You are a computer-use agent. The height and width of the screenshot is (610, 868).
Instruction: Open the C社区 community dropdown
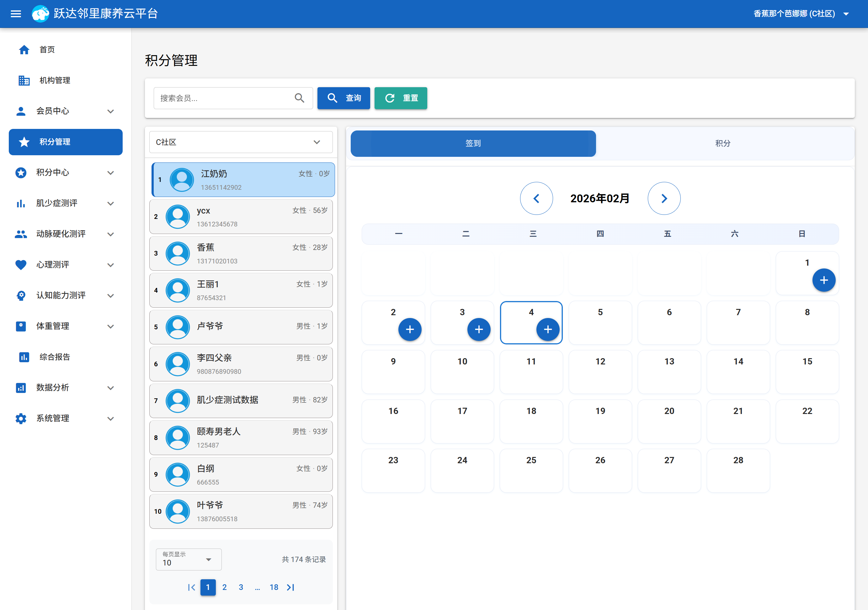[241, 142]
